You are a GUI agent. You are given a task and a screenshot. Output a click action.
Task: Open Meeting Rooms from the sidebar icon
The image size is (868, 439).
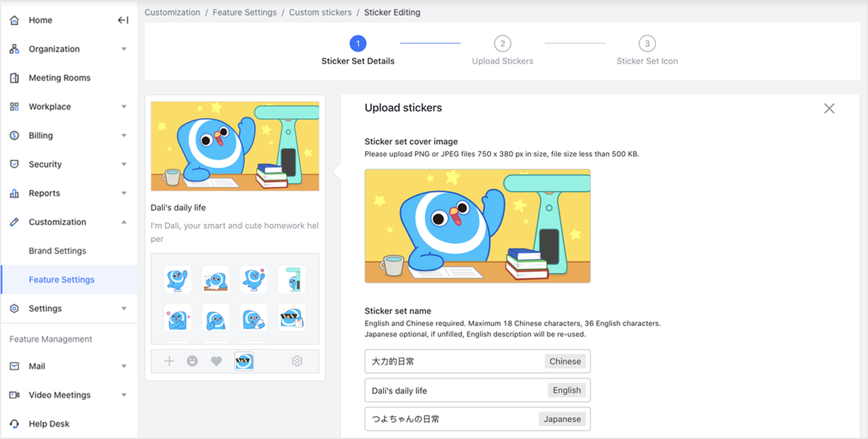pos(14,77)
